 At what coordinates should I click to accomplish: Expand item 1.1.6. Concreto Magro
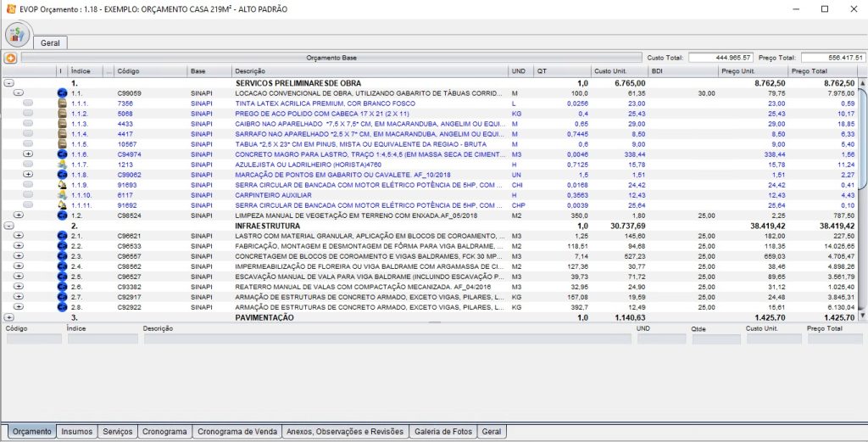pyautogui.click(x=28, y=154)
